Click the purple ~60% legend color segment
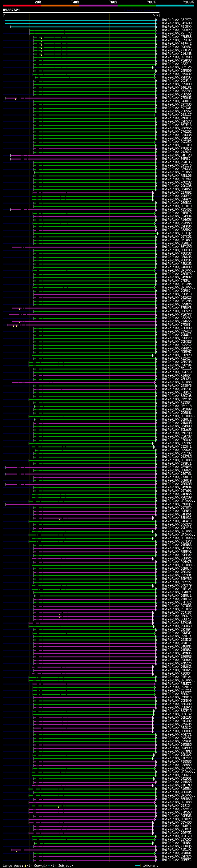 point(98,6)
